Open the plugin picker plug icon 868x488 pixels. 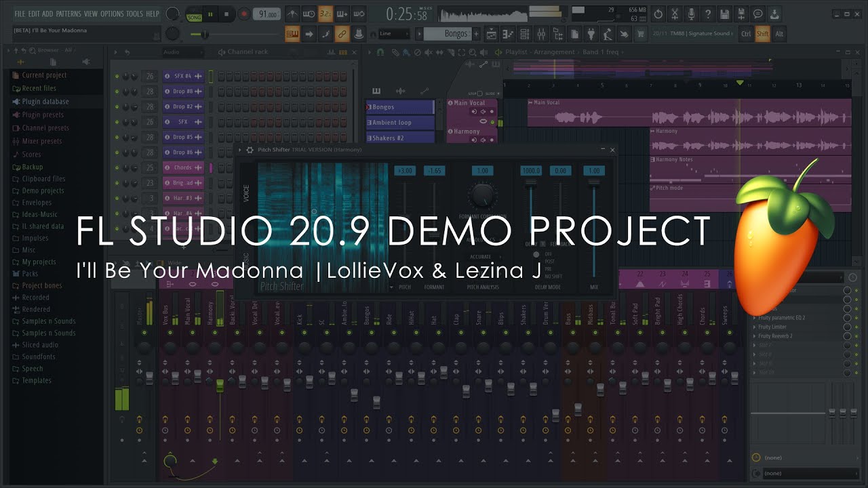(591, 34)
